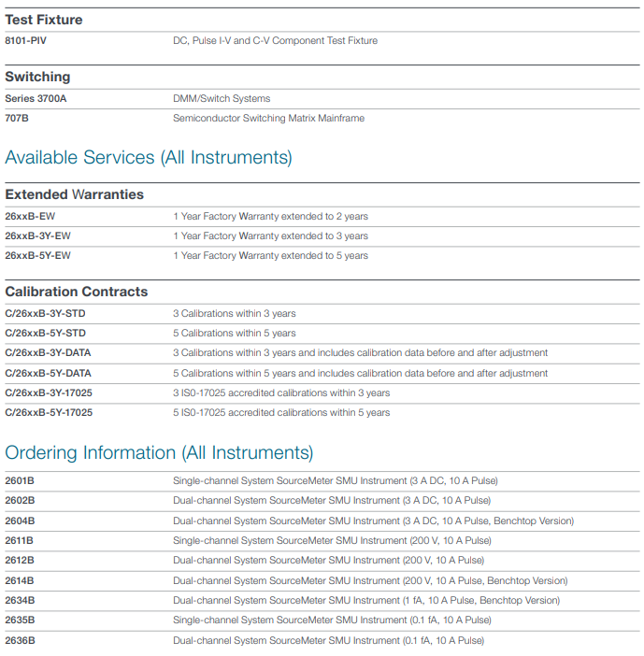Click '5 ISO-17025 accredited calibrations' description
The width and height of the screenshot is (644, 656).
coord(281,412)
